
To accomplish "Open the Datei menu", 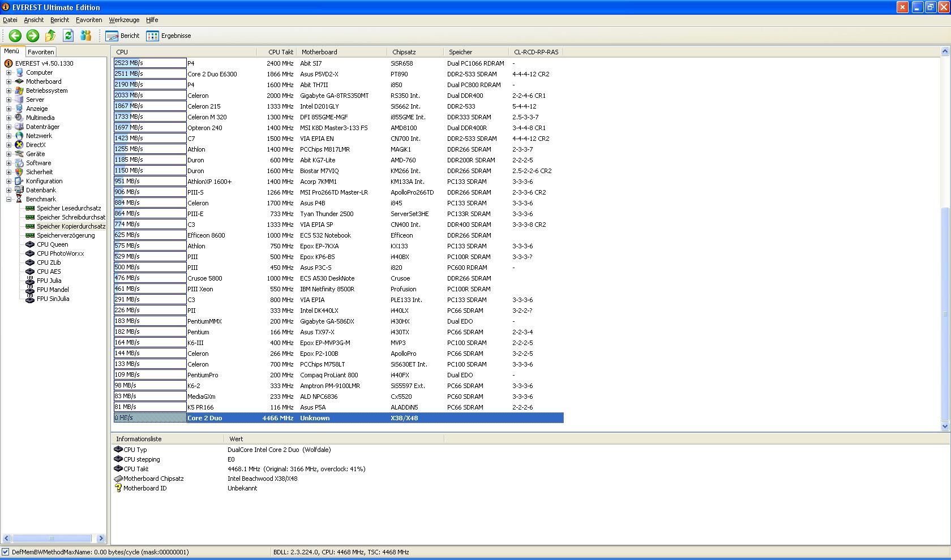I will 10,20.
